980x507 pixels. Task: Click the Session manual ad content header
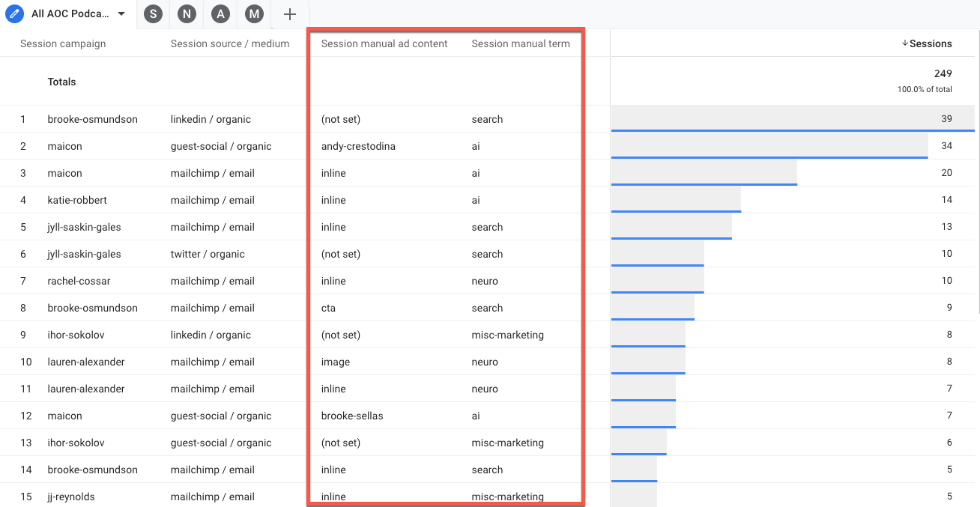point(384,43)
